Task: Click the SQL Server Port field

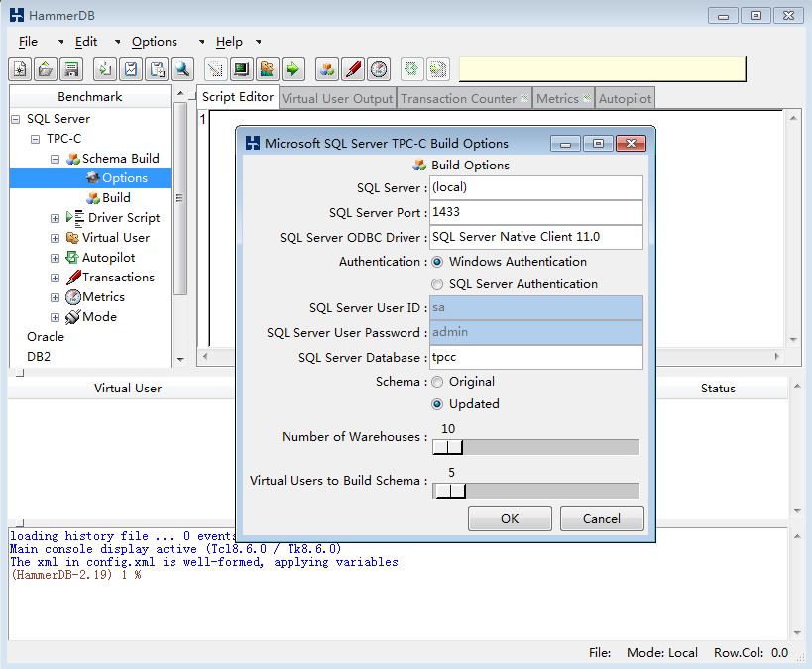Action: pyautogui.click(x=536, y=212)
